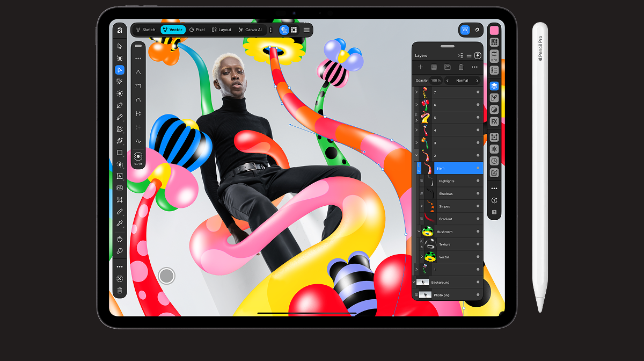Toggle visibility dot of layer 5
The width and height of the screenshot is (644, 361).
[478, 117]
